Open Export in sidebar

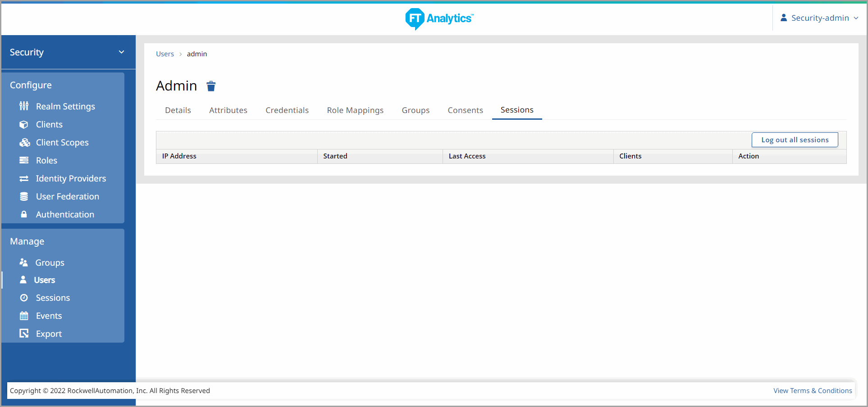coord(49,334)
